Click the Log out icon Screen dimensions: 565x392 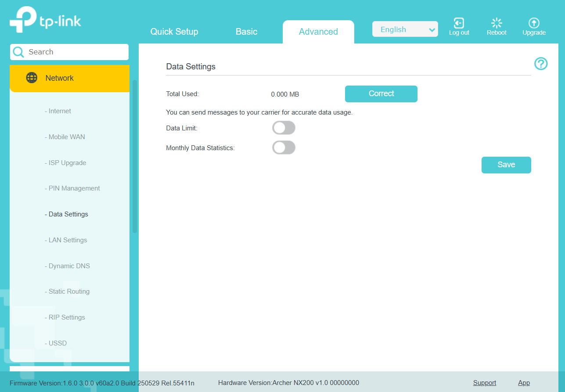(459, 23)
